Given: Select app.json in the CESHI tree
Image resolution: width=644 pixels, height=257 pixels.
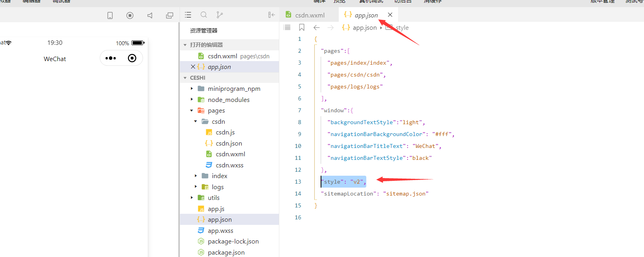Looking at the screenshot, I should tap(230, 219).
